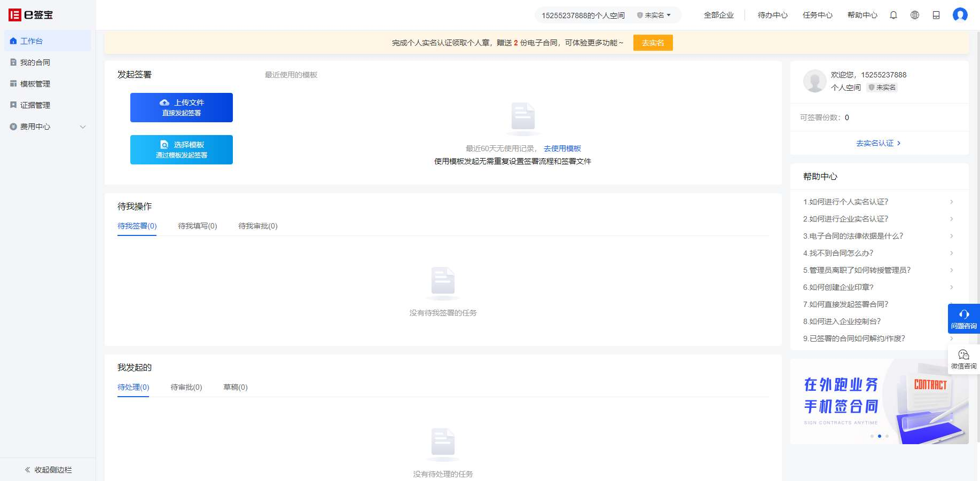The height and width of the screenshot is (481, 980).
Task: Open 问题咨询 headset support button
Action: 964,319
